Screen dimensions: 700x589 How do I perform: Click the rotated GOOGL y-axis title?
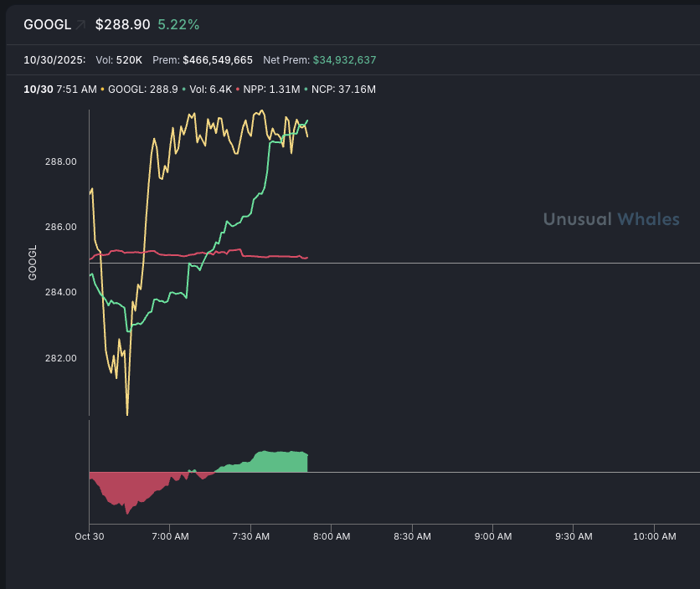pyautogui.click(x=33, y=263)
